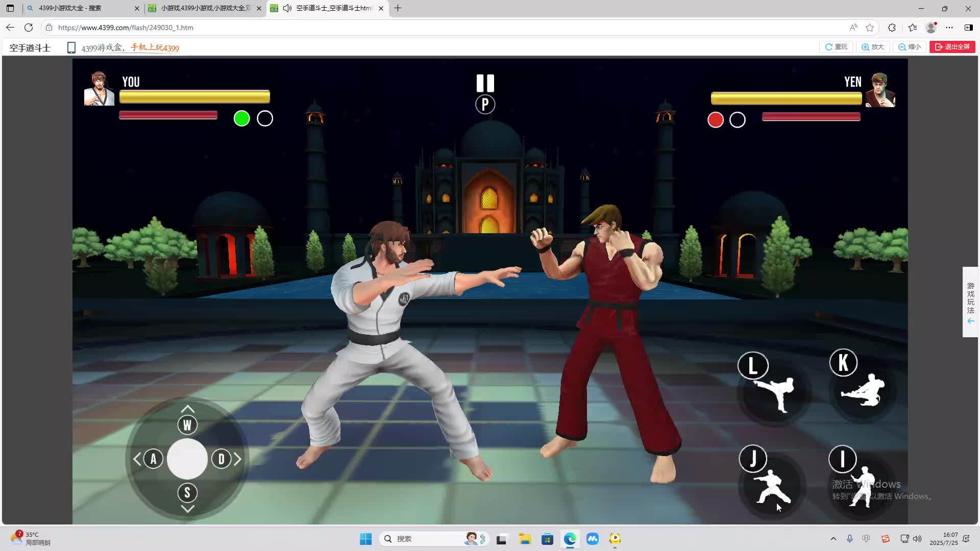
Task: Click the red round indicator under YEN
Action: 715,120
